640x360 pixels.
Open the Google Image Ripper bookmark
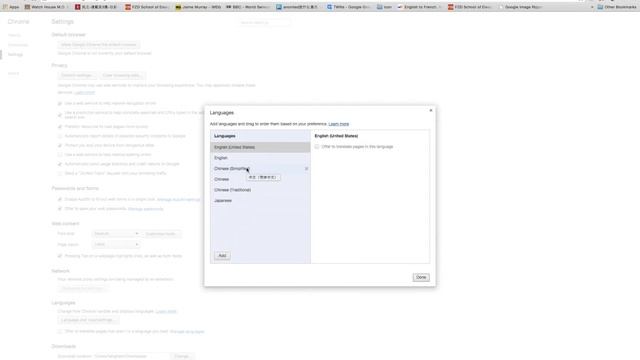click(x=521, y=7)
